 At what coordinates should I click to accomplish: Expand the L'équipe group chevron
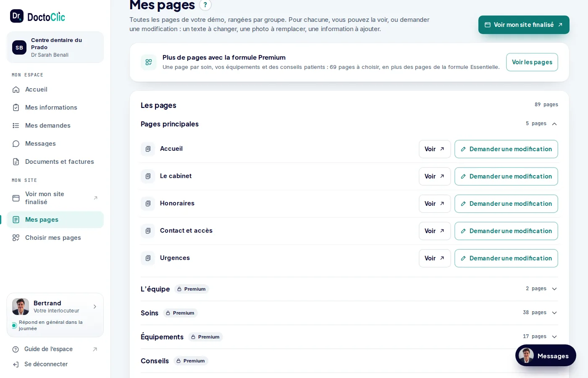coord(554,289)
